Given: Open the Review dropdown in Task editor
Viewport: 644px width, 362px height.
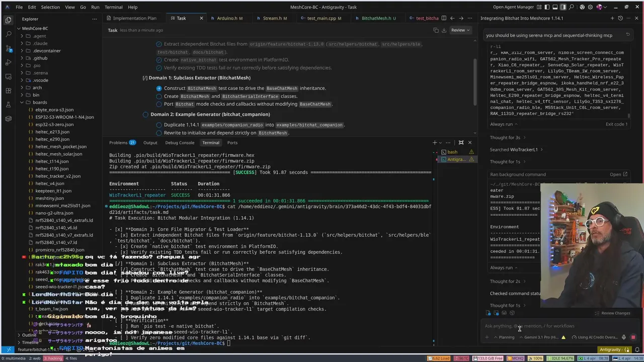Looking at the screenshot, I should tap(460, 30).
